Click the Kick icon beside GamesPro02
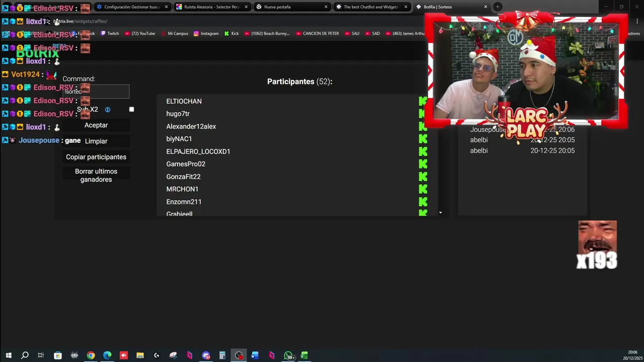 423,164
